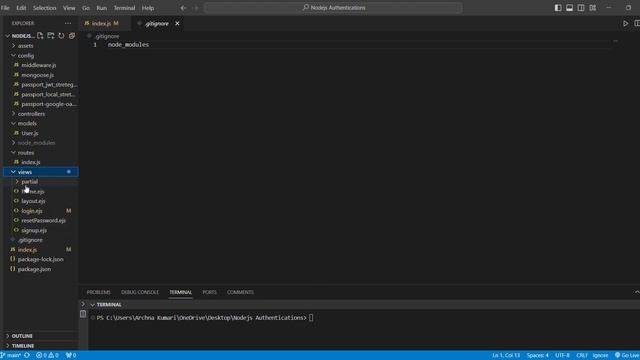Viewport: 640px width, 360px height.
Task: Open customize layout icon
Action: point(593,8)
